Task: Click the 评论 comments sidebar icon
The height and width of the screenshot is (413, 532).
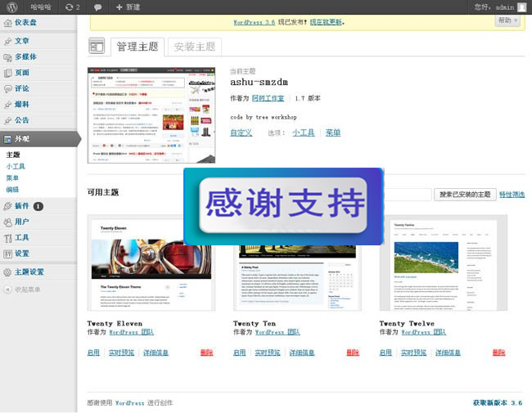Action: click(7, 89)
